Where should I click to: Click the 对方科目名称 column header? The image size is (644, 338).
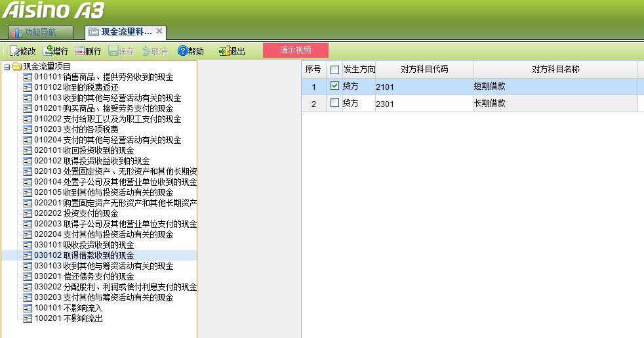click(555, 69)
